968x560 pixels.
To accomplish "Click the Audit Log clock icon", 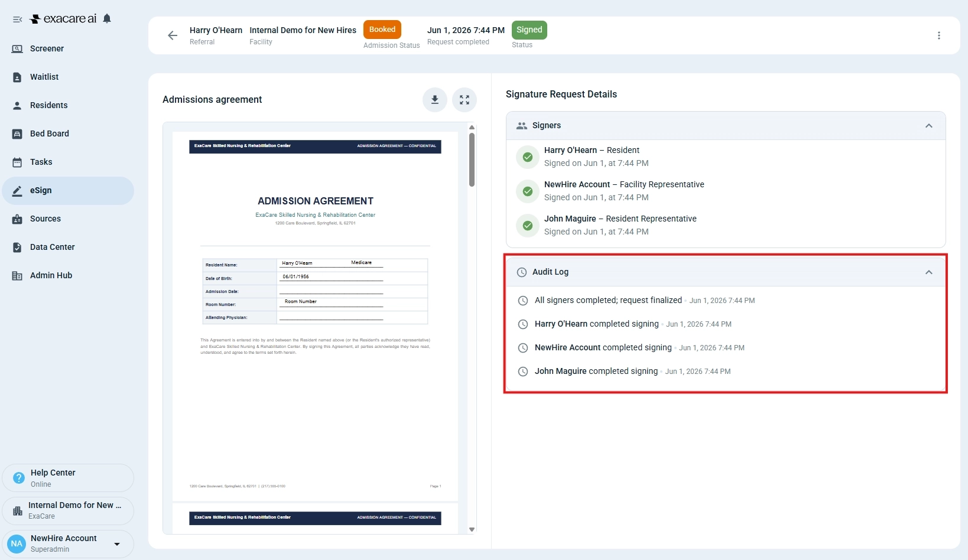I will click(x=522, y=272).
